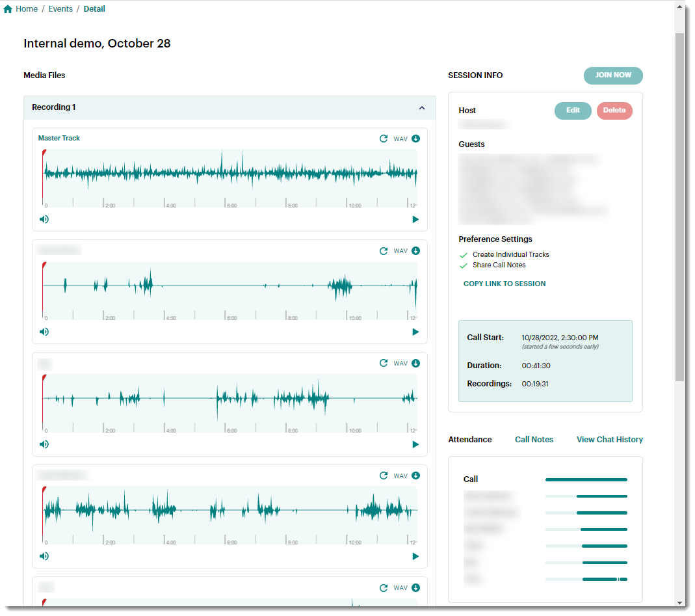Regenerate the Master Track with refresh icon
The image size is (695, 616).
[384, 139]
